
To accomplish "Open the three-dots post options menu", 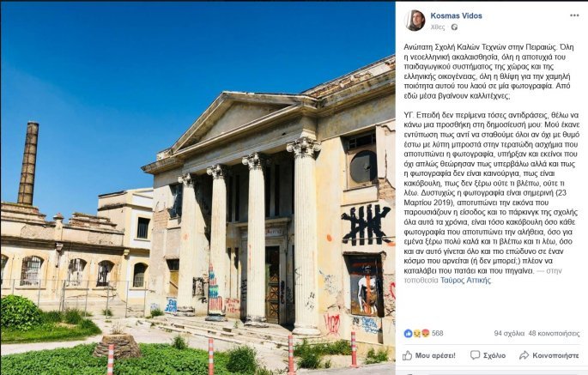I will click(574, 15).
